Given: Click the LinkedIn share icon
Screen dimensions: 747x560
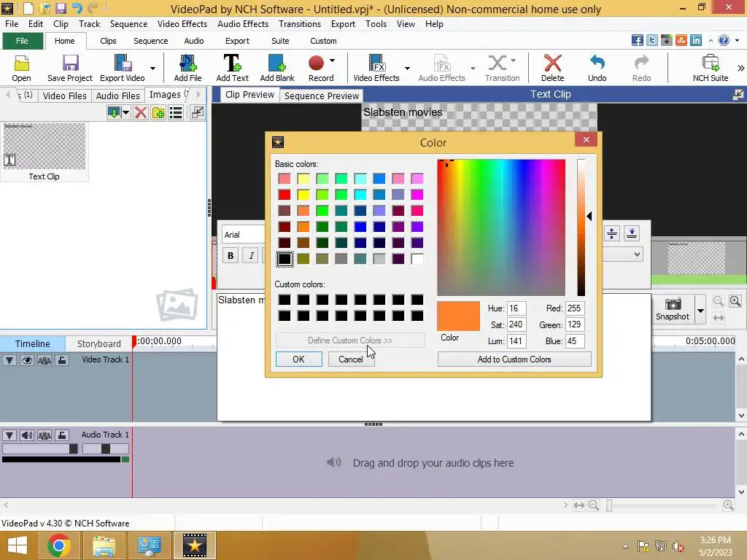Looking at the screenshot, I should pyautogui.click(x=696, y=41).
